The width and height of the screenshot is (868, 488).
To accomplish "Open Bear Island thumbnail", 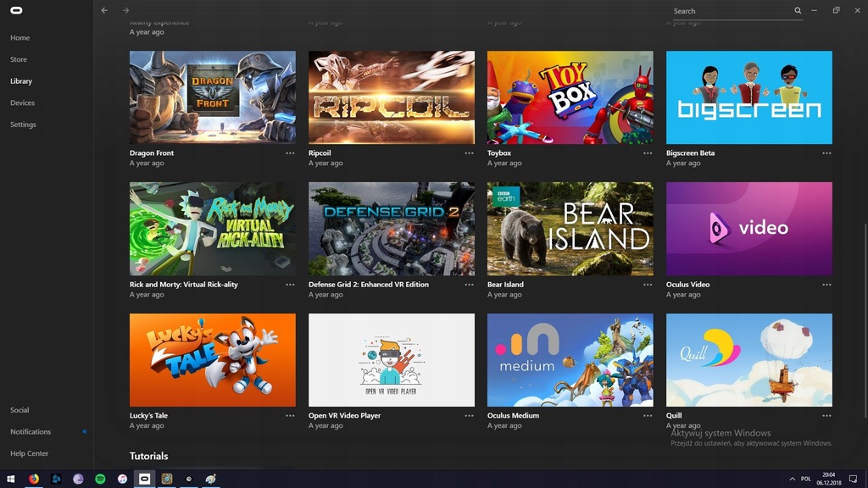I will click(570, 229).
